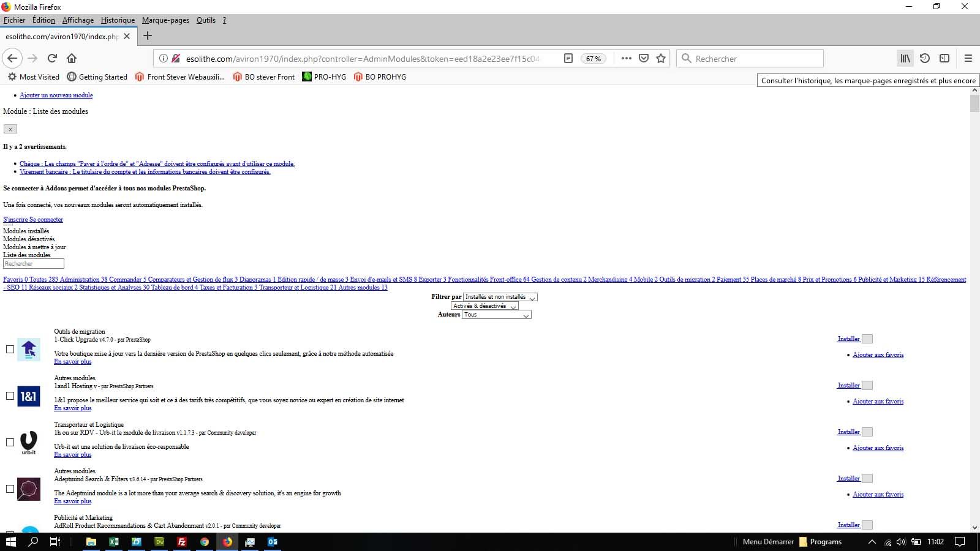
Task: Open the Firefox home page
Action: coord(72,58)
